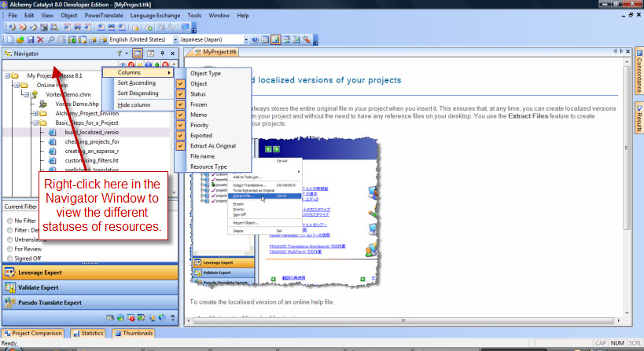
Task: Enable the Resource Type column
Action: point(213,166)
